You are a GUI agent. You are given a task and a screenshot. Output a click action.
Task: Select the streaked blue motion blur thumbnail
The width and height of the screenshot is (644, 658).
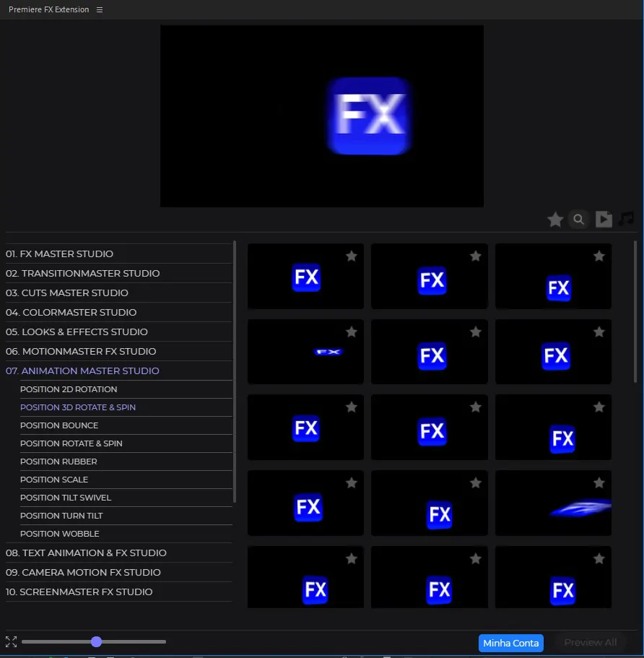(x=553, y=503)
